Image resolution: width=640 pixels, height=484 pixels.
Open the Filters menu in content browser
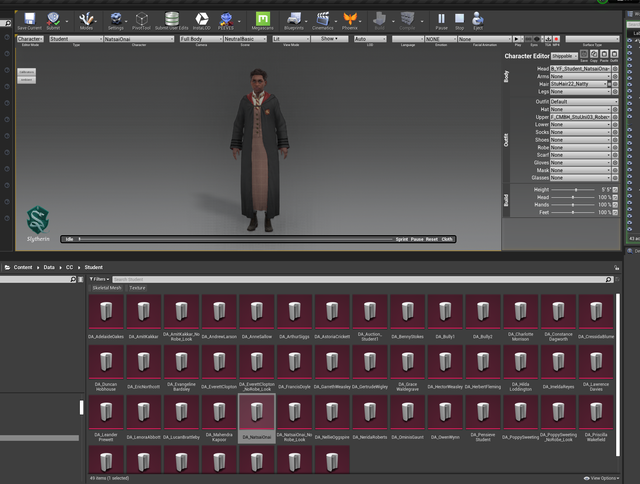click(x=99, y=280)
